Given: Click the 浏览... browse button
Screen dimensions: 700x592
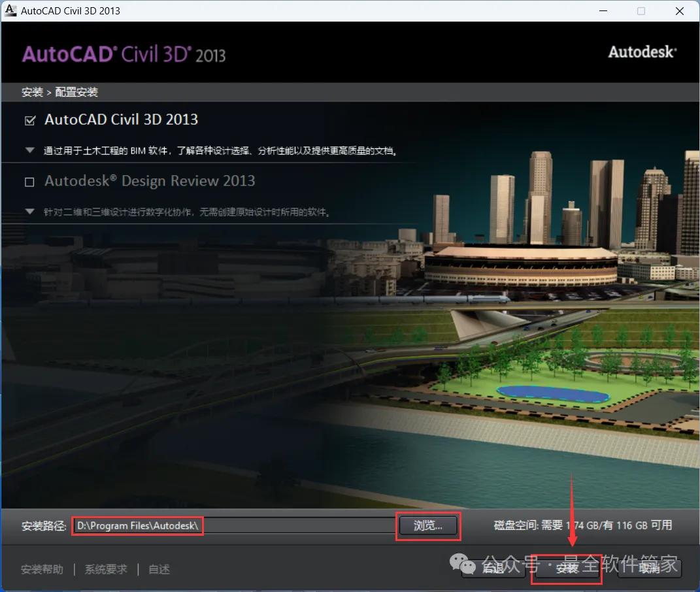Looking at the screenshot, I should pos(428,525).
